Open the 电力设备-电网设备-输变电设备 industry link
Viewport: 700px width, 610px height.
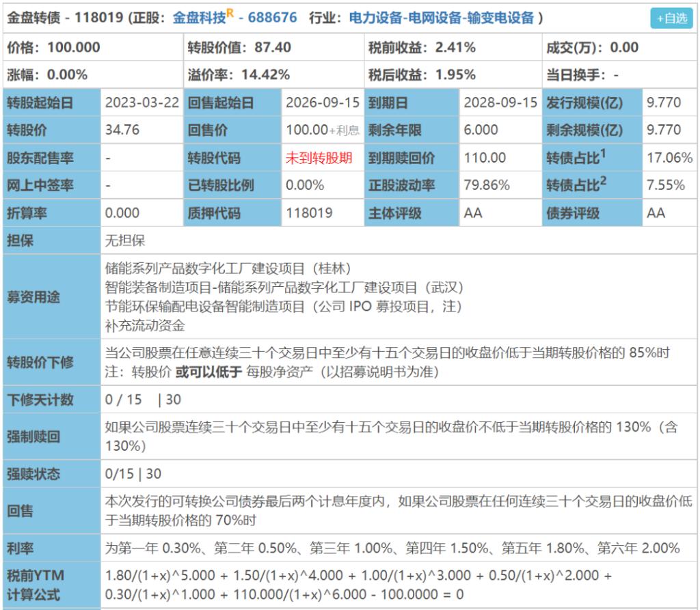[441, 18]
